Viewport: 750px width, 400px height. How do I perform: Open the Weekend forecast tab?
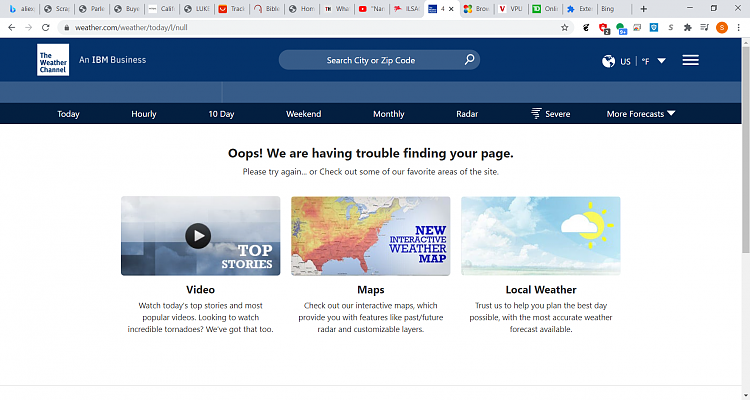click(x=304, y=114)
